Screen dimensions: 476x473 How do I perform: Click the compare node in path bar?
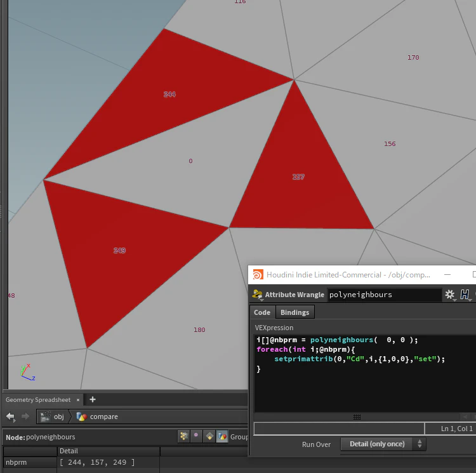click(97, 416)
